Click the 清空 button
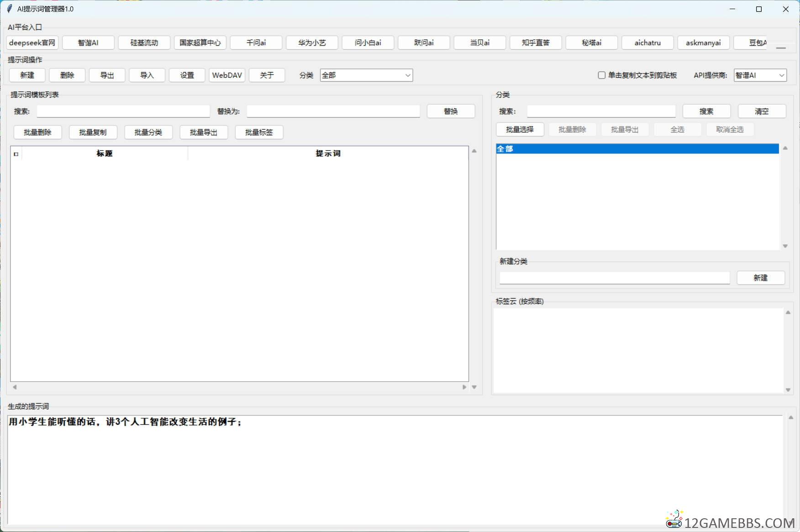Image resolution: width=800 pixels, height=532 pixels. click(762, 111)
